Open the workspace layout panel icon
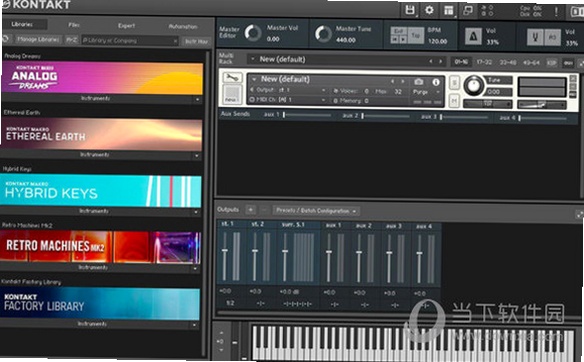Screen dimensions: 584x362 [449, 10]
